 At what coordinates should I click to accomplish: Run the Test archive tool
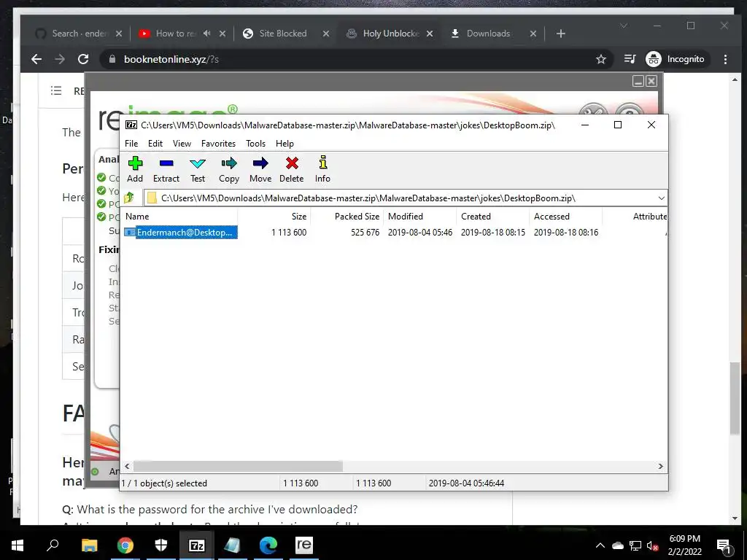[x=197, y=169]
